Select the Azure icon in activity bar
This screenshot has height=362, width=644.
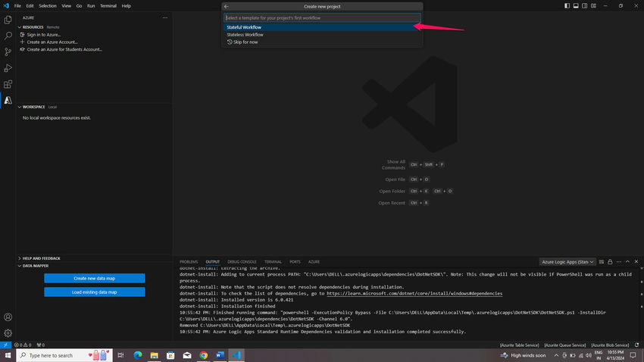tap(8, 100)
